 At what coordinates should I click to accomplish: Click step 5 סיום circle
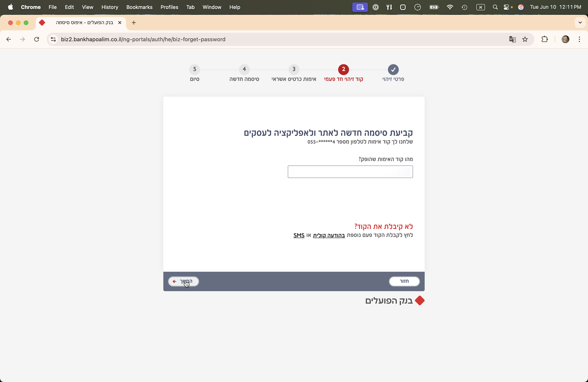tap(194, 69)
